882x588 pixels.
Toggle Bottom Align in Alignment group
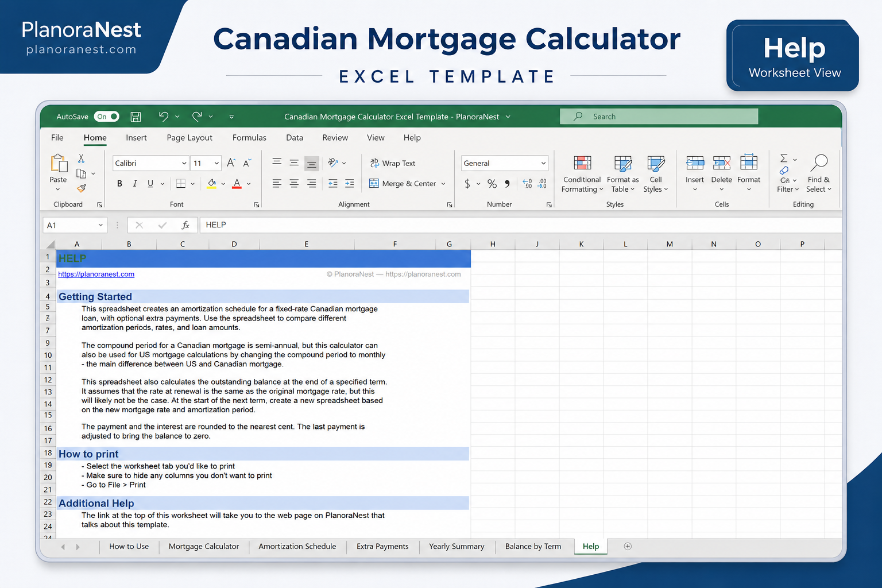[x=311, y=164]
